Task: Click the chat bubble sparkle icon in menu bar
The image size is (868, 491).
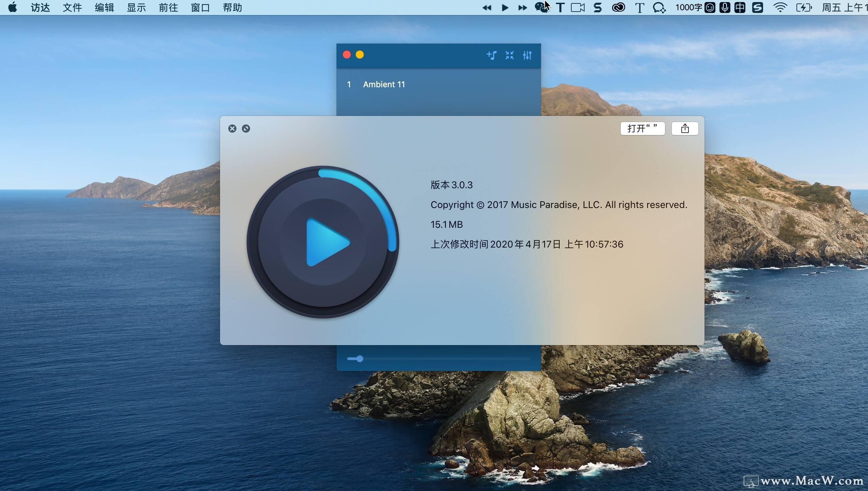Action: (x=659, y=8)
